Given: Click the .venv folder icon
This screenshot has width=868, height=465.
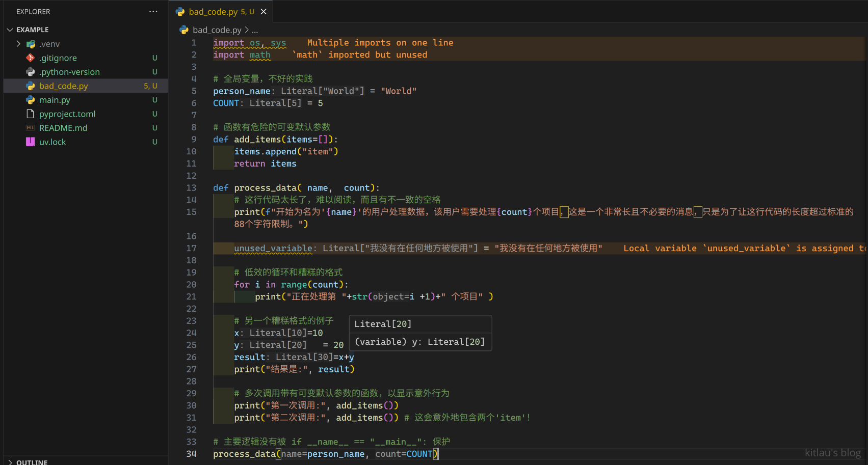Looking at the screenshot, I should click(31, 44).
